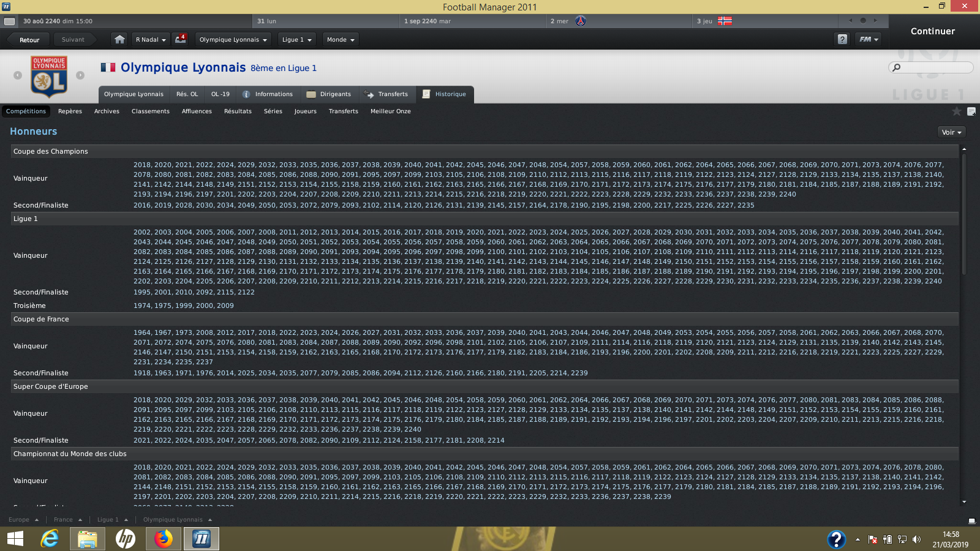Click the Olympique Lyonnais club crest
The height and width of the screenshot is (551, 980).
(49, 77)
